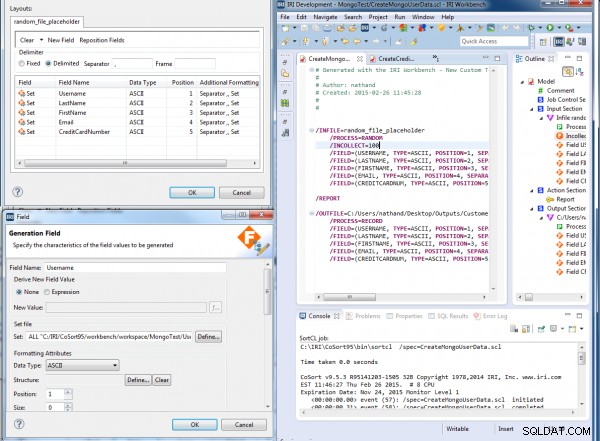Click the Open Perspective icon
This screenshot has height=441, width=600.
click(x=543, y=42)
